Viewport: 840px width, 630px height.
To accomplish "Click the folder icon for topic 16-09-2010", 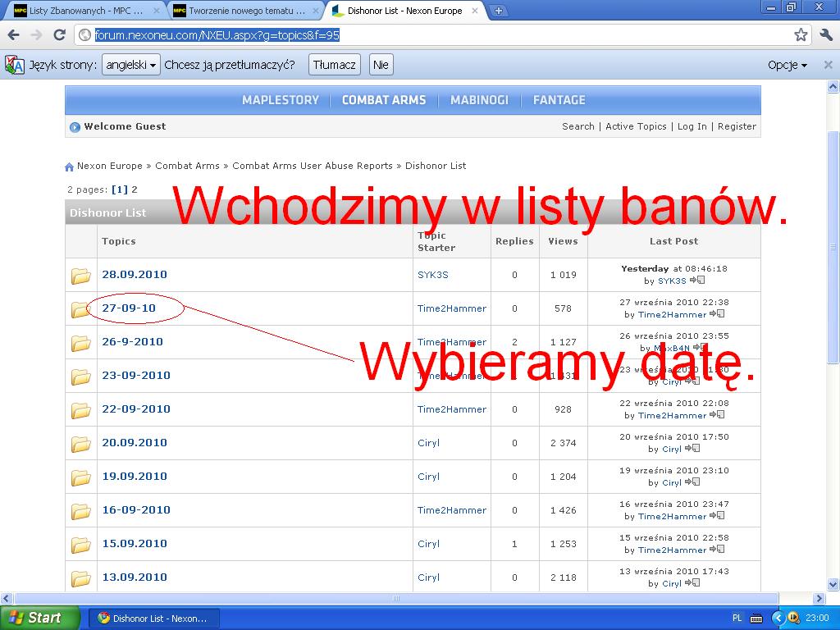I will pyautogui.click(x=81, y=511).
